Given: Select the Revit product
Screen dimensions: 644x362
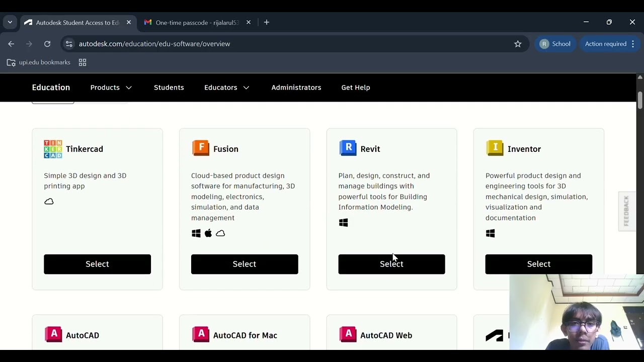Looking at the screenshot, I should click(x=391, y=264).
